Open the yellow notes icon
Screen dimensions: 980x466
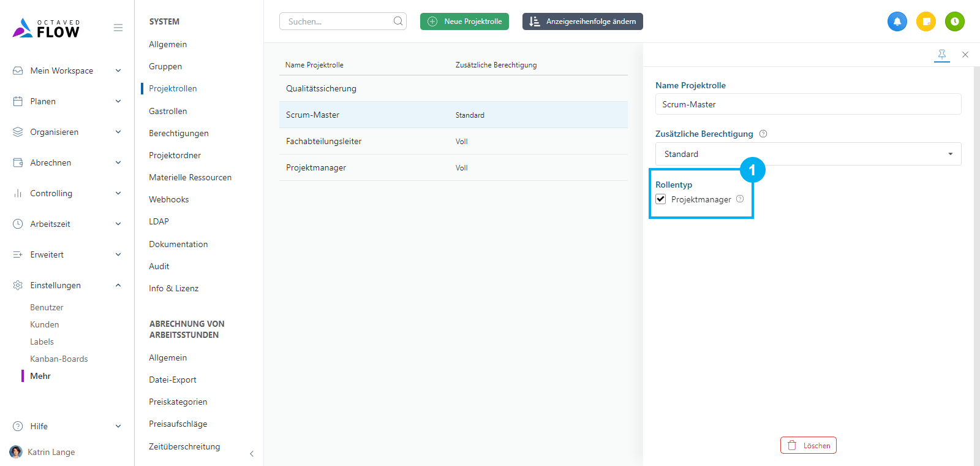point(926,21)
